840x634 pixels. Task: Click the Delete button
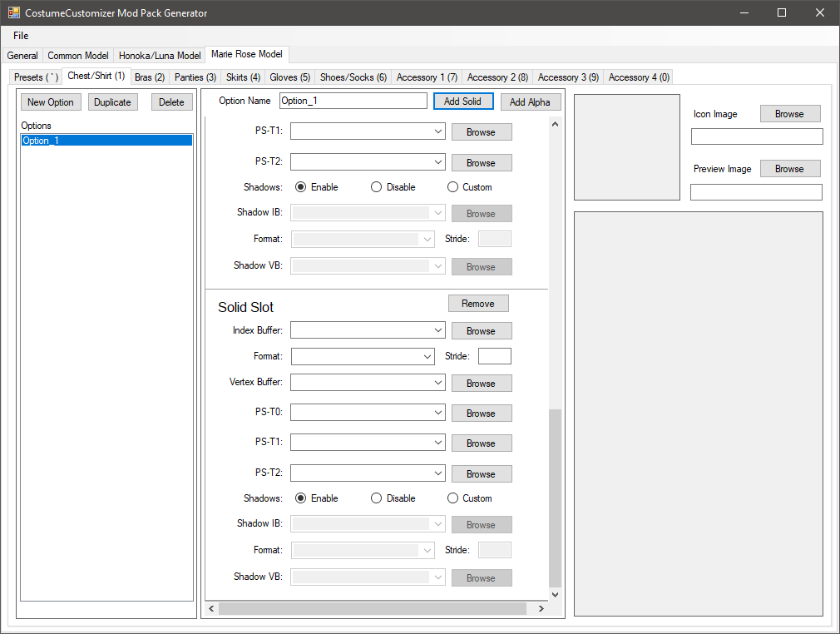pyautogui.click(x=171, y=102)
